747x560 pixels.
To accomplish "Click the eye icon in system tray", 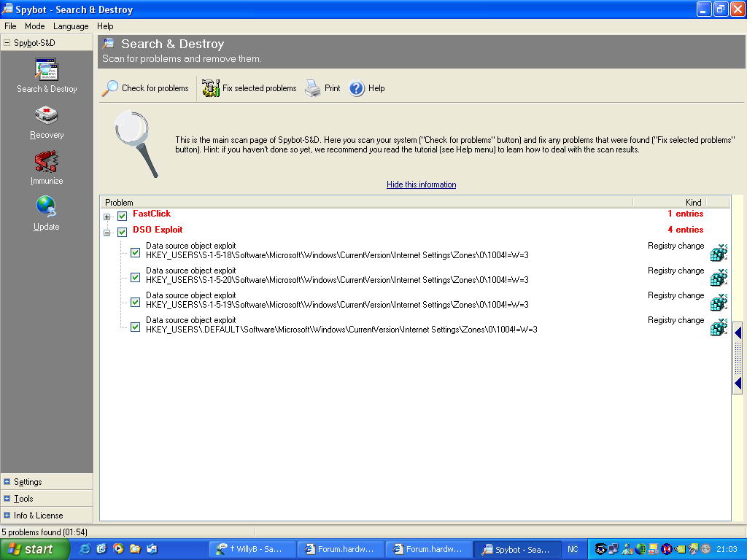I will click(600, 549).
